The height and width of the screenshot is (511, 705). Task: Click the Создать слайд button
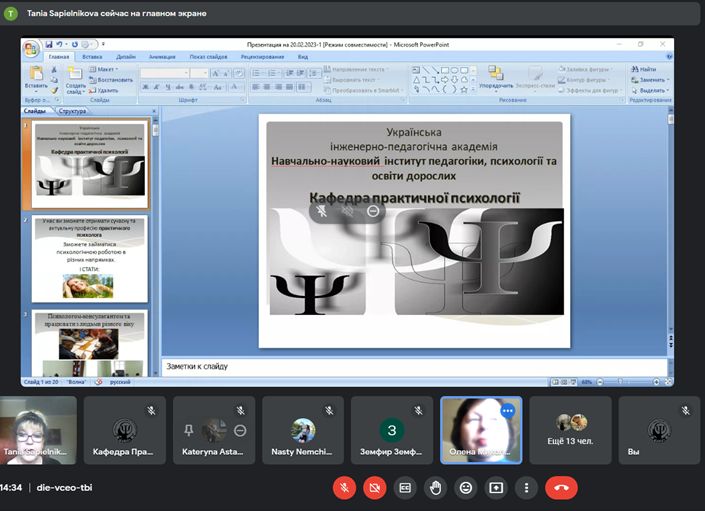(x=75, y=80)
